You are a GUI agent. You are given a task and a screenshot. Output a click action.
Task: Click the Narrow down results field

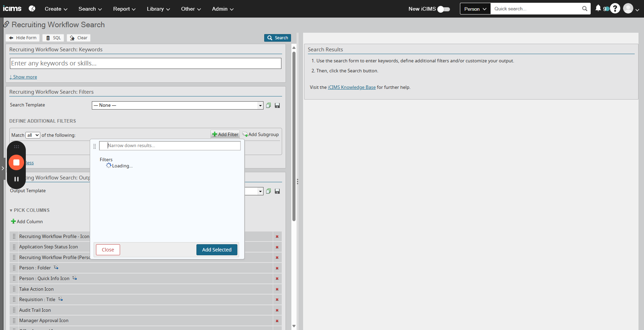point(170,146)
